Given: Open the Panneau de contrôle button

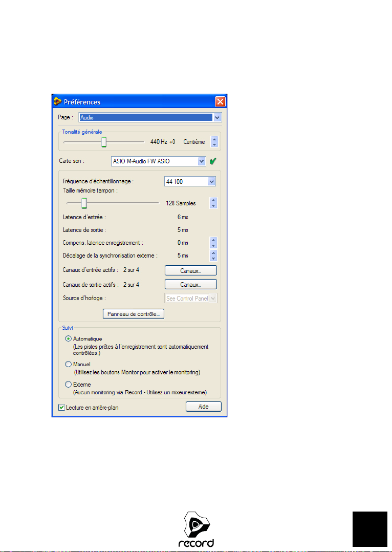Looking at the screenshot, I should [134, 314].
